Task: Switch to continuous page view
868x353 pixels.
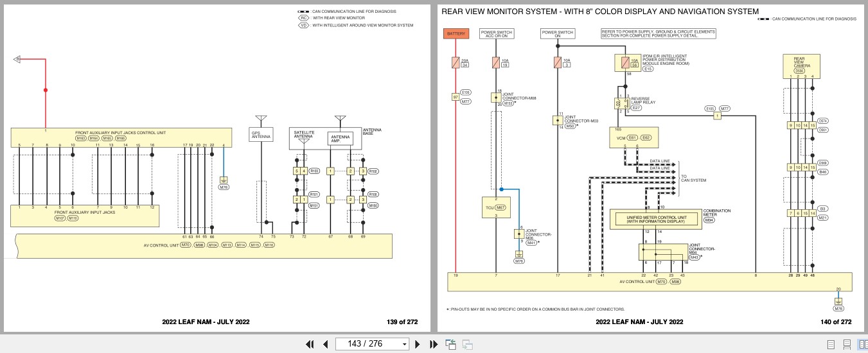Action: coord(847,345)
